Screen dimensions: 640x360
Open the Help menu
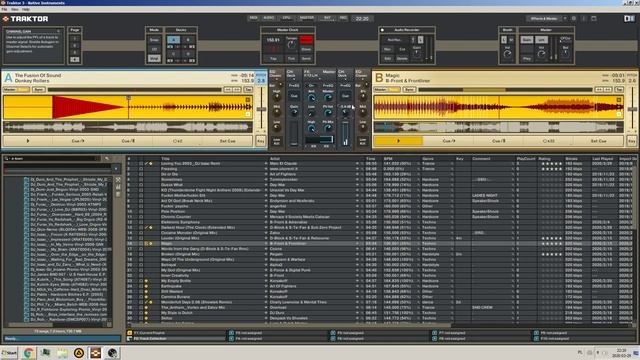tap(26, 9)
